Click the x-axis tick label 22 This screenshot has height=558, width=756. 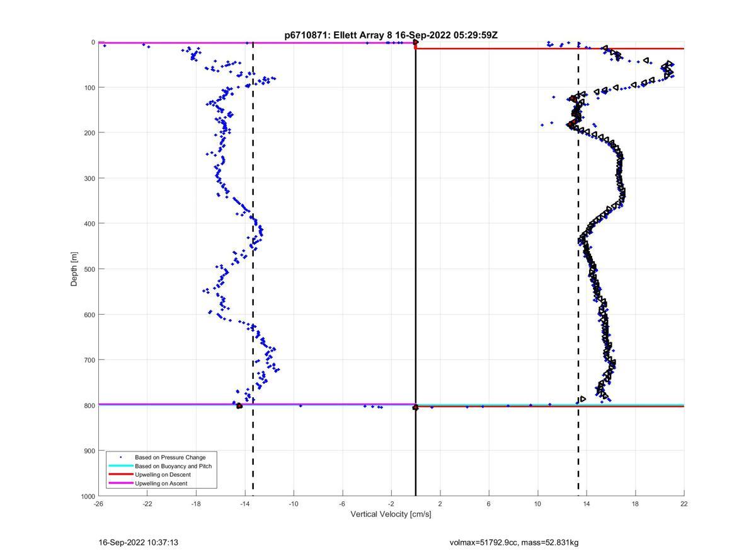[684, 503]
